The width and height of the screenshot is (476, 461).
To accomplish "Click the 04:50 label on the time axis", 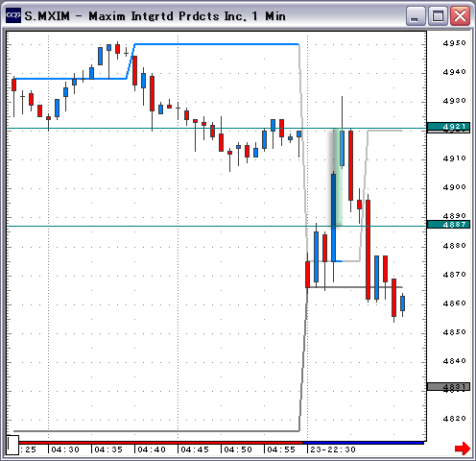I will click(238, 449).
